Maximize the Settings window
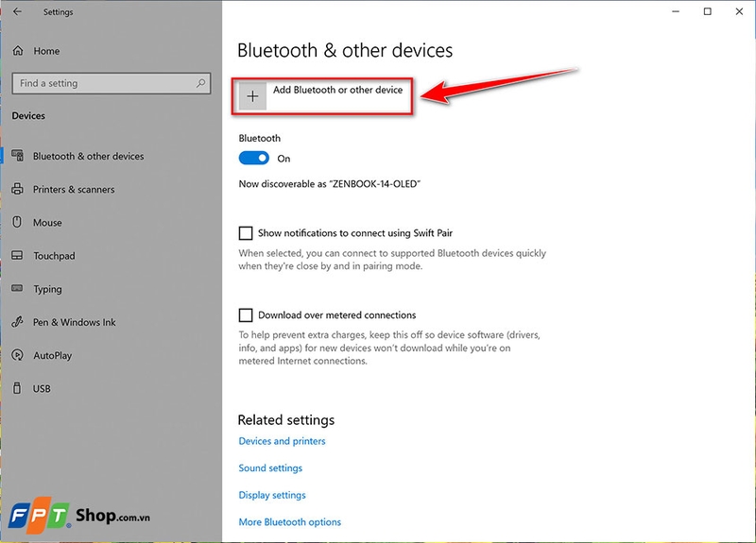 tap(707, 11)
